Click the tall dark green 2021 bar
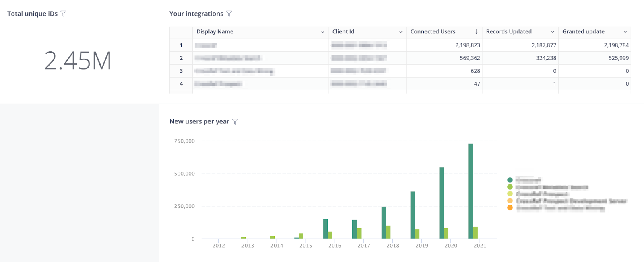 click(471, 191)
